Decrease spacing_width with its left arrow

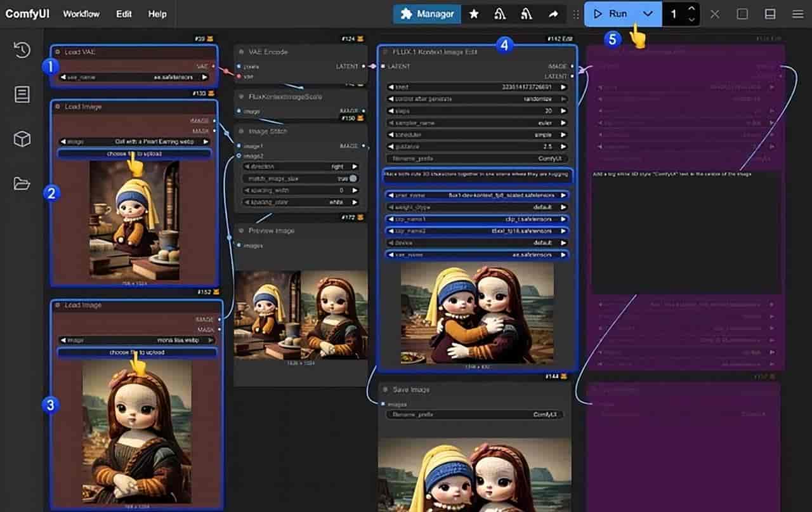[246, 190]
